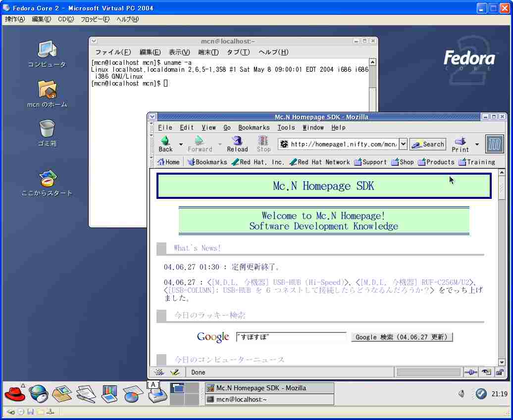Go to Home in the bookmarks toolbar
Screen dimensions: 513x420
pyautogui.click(x=168, y=162)
